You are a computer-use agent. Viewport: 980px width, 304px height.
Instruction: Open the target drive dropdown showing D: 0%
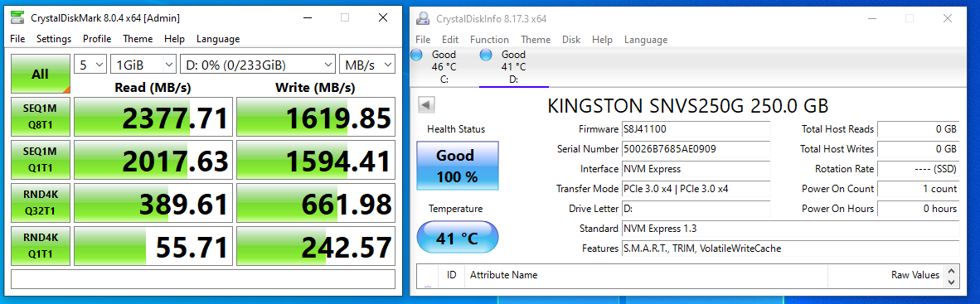(258, 65)
